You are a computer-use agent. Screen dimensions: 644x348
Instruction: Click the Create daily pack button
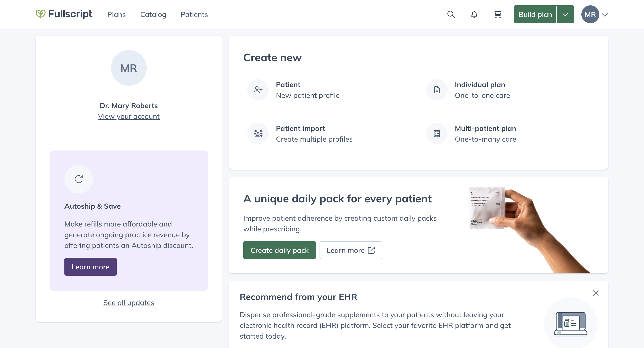[279, 250]
